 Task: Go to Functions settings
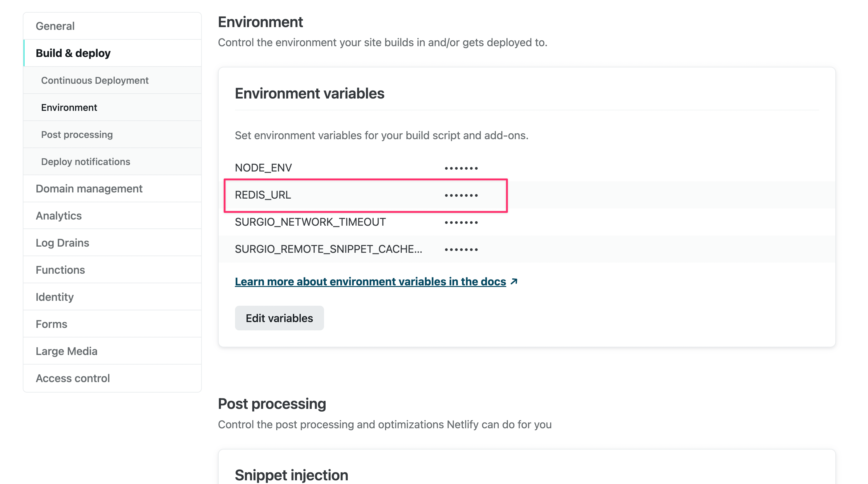[60, 270]
